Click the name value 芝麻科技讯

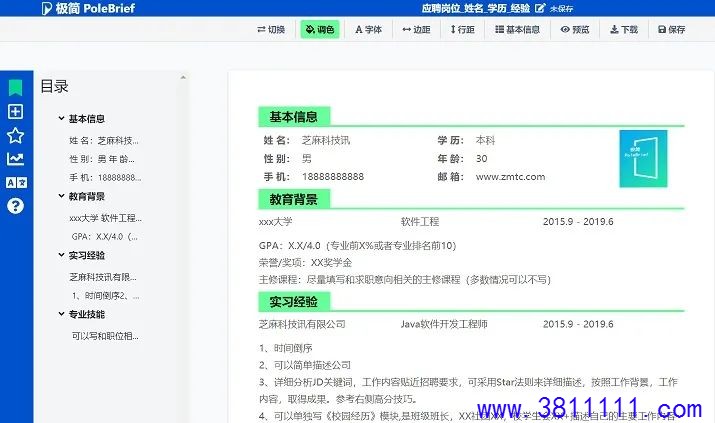click(x=326, y=140)
